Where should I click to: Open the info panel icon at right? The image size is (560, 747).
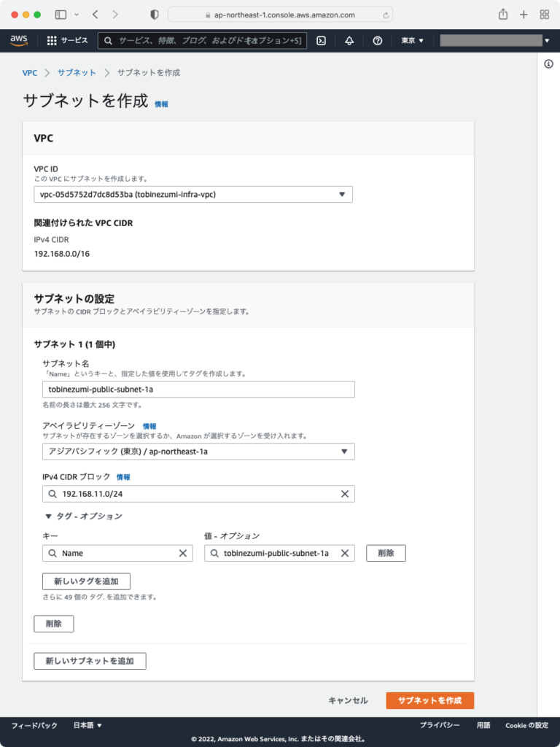click(x=548, y=64)
